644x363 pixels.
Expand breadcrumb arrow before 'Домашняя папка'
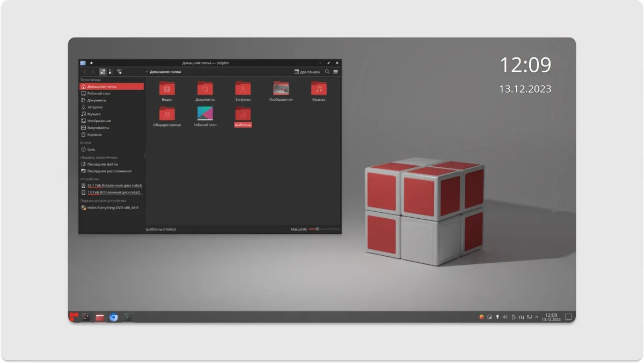coord(147,71)
